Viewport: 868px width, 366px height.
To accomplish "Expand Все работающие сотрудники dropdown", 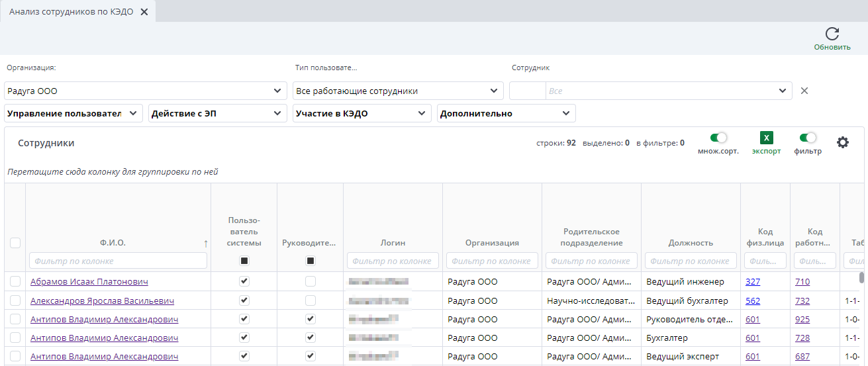I will click(397, 91).
